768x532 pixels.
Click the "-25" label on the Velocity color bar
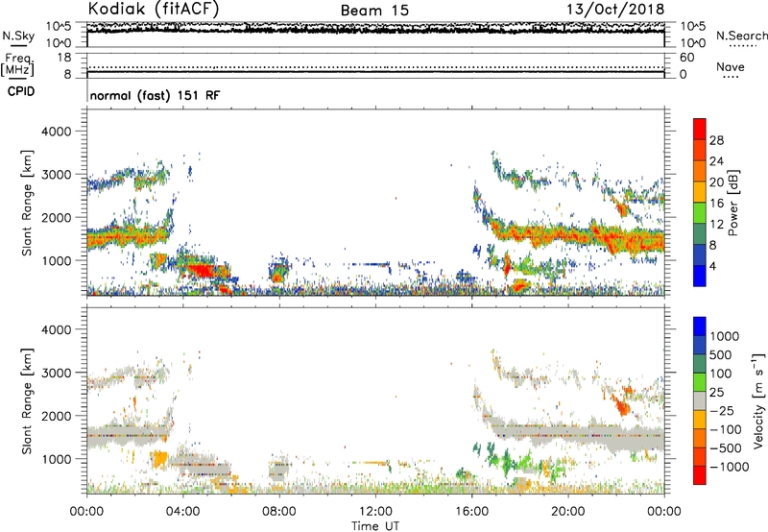[x=722, y=411]
